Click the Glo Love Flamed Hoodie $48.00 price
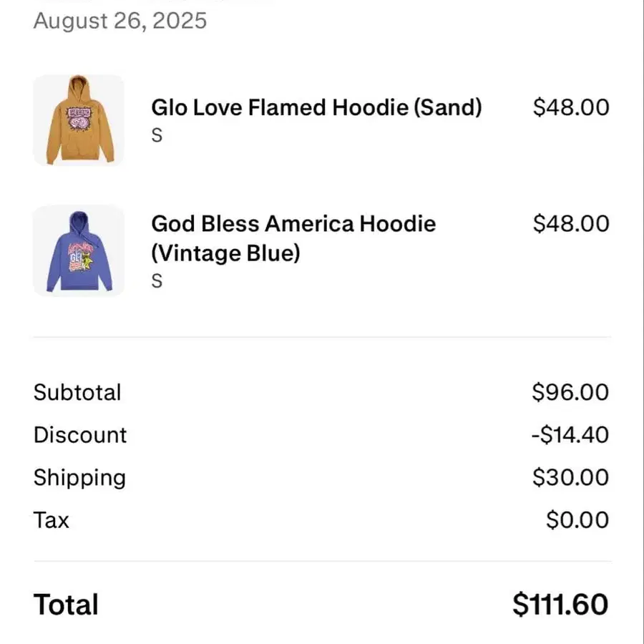 (570, 107)
